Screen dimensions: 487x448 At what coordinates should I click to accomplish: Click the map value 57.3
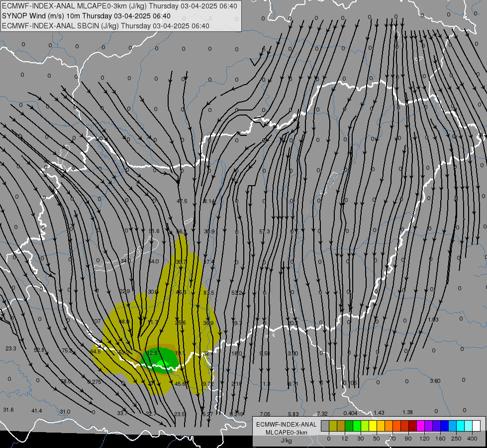[265, 231]
